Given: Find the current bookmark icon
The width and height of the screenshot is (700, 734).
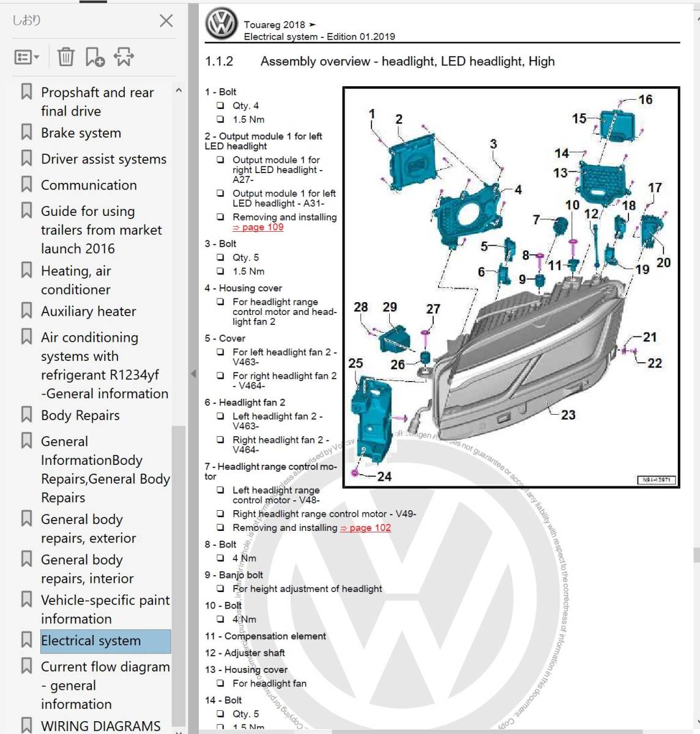Looking at the screenshot, I should (x=124, y=57).
